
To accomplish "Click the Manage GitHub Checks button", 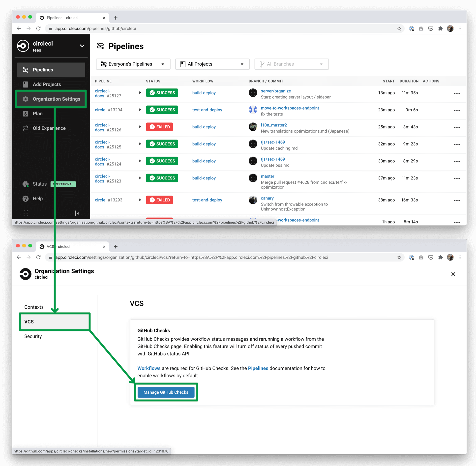I will coord(166,392).
